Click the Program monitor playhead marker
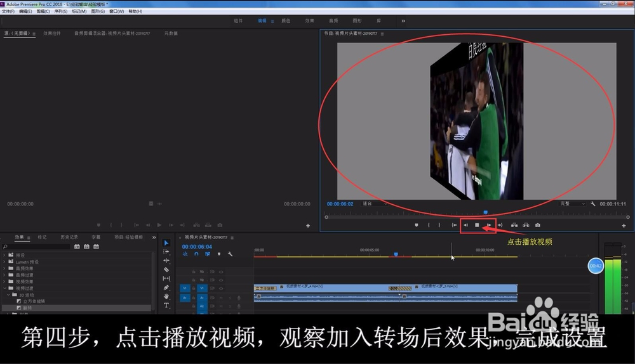The image size is (635, 364). click(485, 212)
